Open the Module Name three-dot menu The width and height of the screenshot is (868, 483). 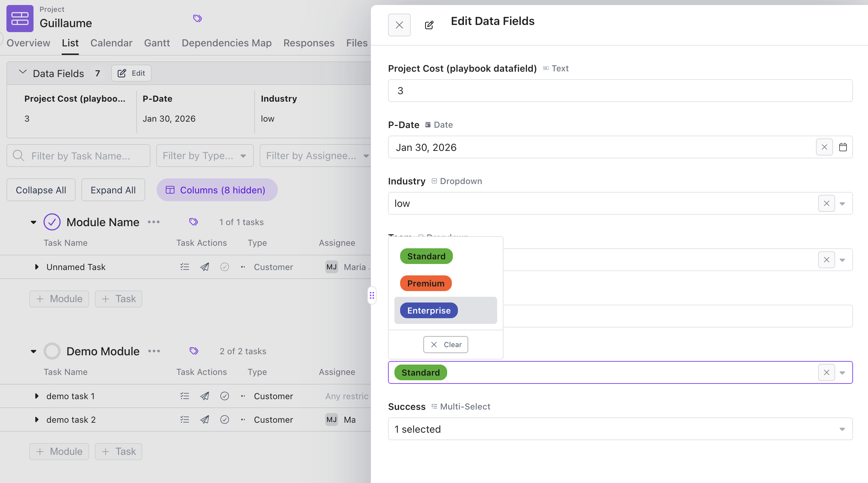(154, 222)
